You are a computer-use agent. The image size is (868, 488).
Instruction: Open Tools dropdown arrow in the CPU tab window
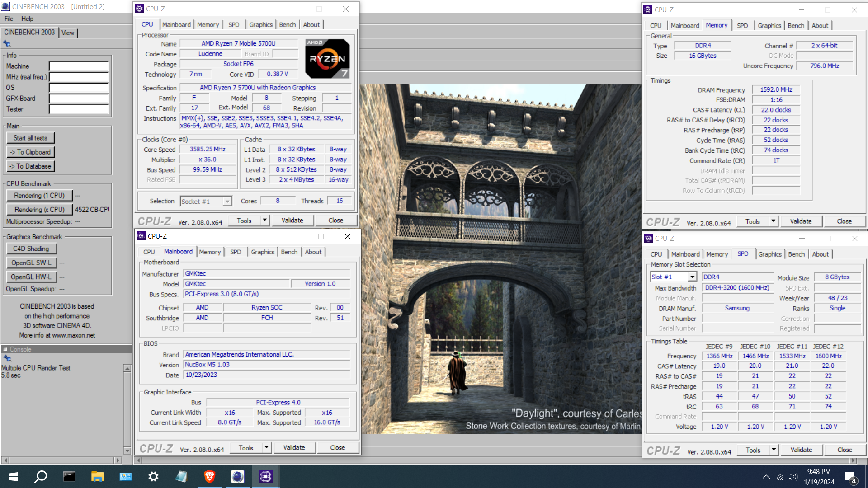(265, 221)
